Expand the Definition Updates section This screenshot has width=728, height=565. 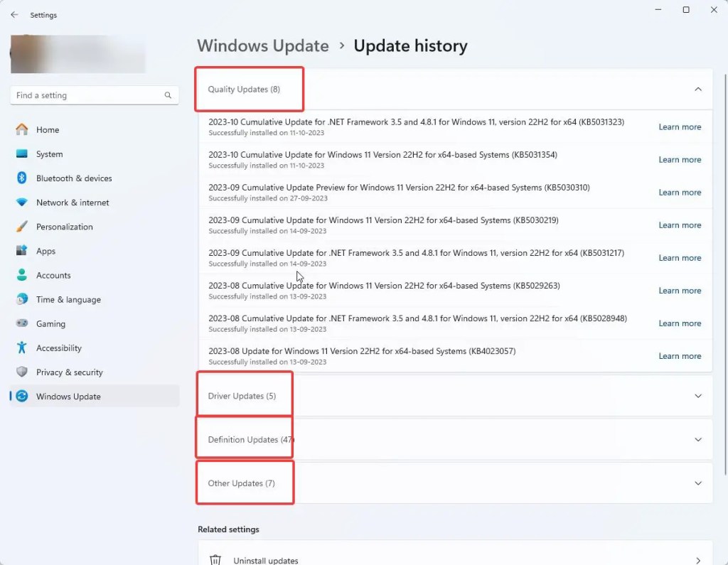(x=697, y=439)
